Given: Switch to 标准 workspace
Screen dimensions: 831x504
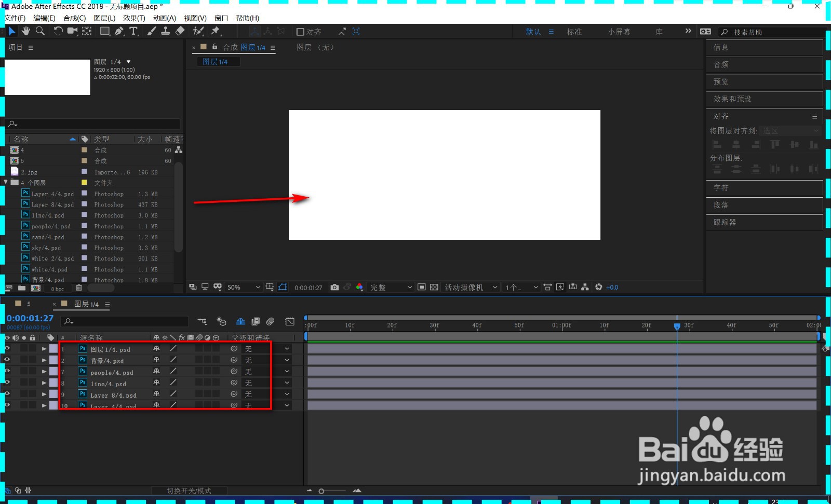Looking at the screenshot, I should click(574, 32).
